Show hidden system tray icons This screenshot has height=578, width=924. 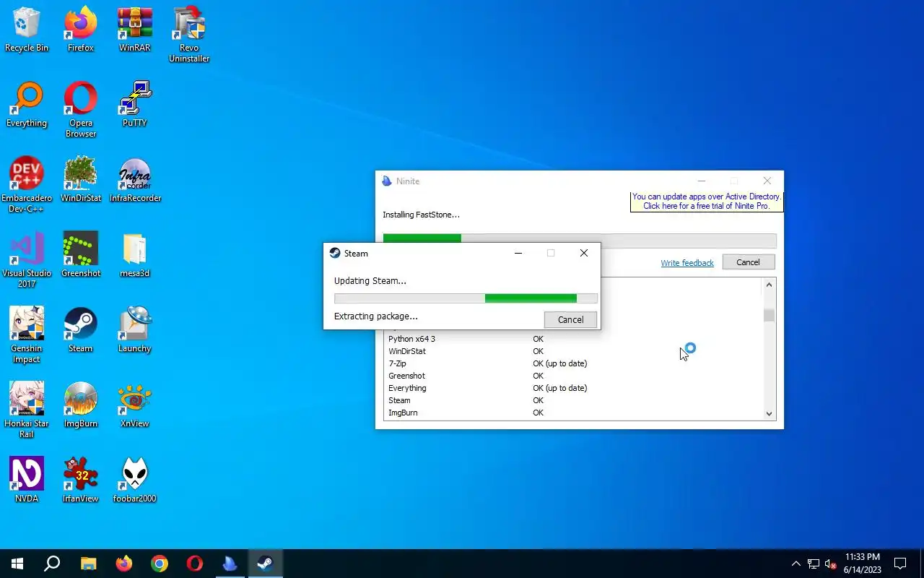point(796,564)
